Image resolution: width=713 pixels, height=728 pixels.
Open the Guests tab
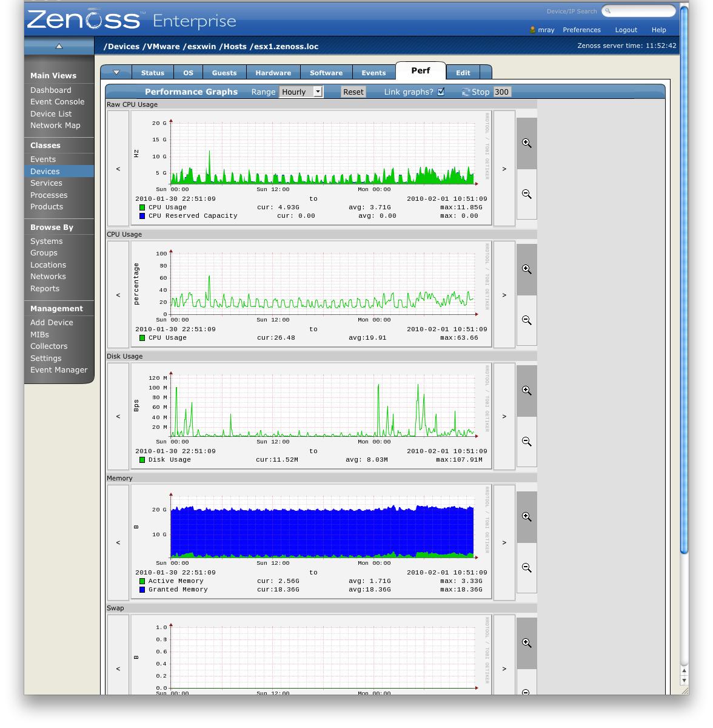tap(224, 73)
